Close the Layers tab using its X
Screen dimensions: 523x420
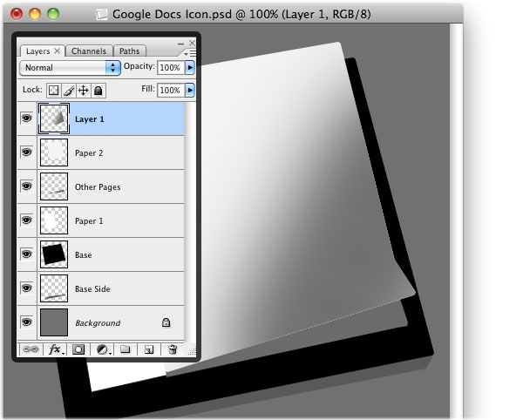(57, 51)
